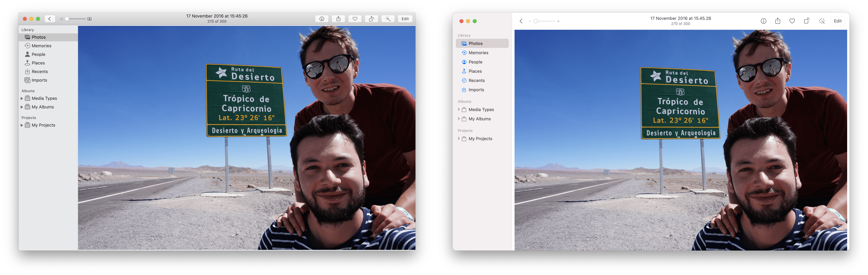Click the My Projects folder label in the right window
868x275 pixels.
(x=480, y=139)
